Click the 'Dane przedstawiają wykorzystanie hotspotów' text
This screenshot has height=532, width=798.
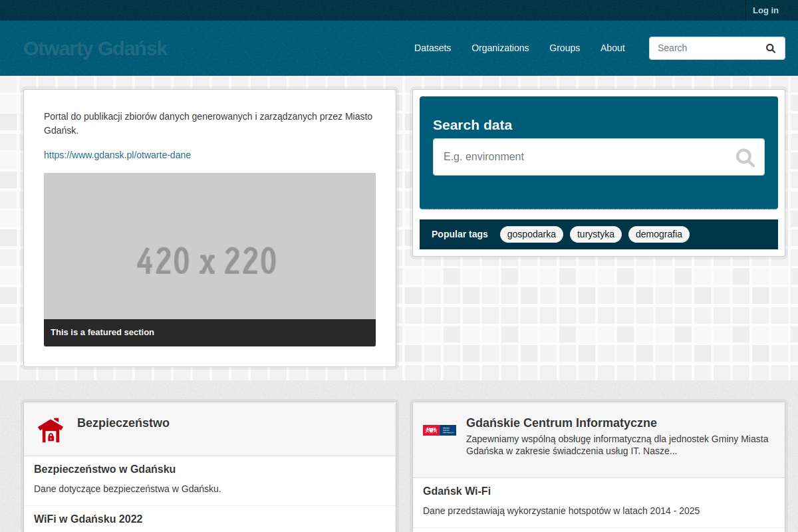point(561,511)
